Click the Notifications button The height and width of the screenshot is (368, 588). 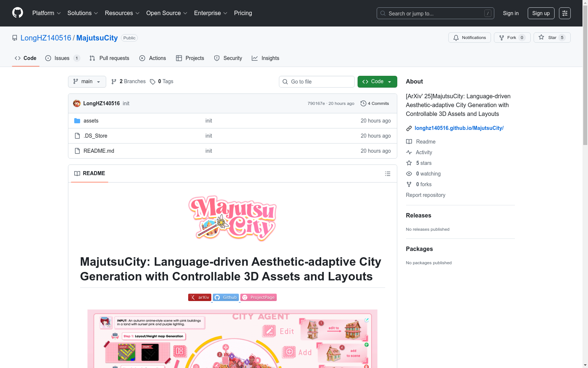pos(470,38)
